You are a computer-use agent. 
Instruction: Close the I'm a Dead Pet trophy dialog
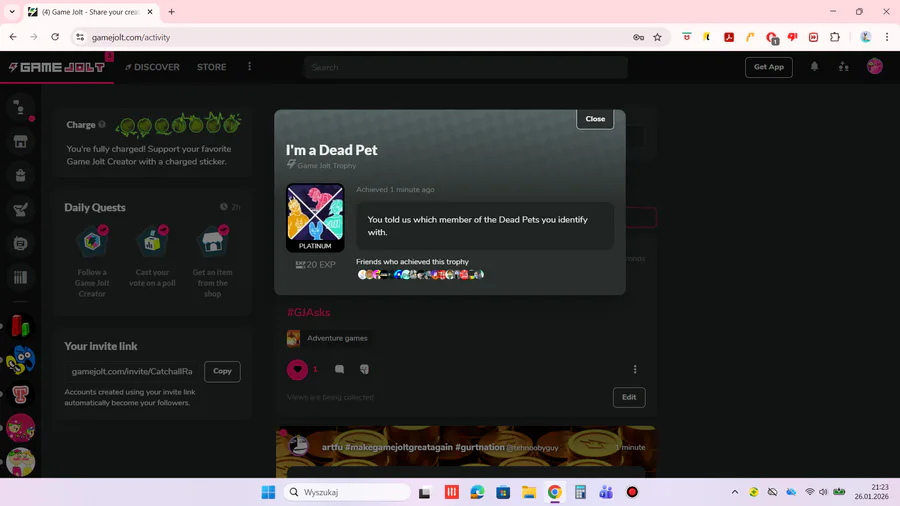pos(595,119)
